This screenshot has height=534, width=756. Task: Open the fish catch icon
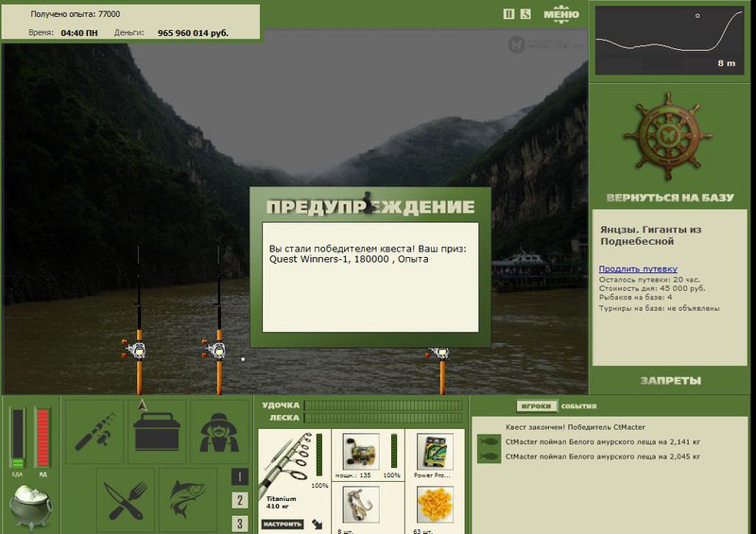pyautogui.click(x=188, y=500)
